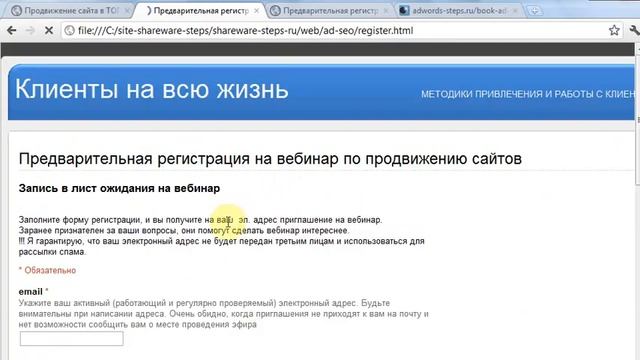Image resolution: width=640 pixels, height=360 pixels.
Task: Click the red Обязательно note
Action: tap(47, 270)
